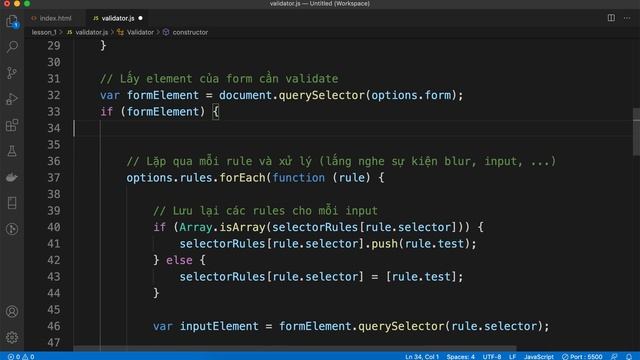Open the notifications bell in status bar
The image size is (640, 360).
click(x=629, y=356)
